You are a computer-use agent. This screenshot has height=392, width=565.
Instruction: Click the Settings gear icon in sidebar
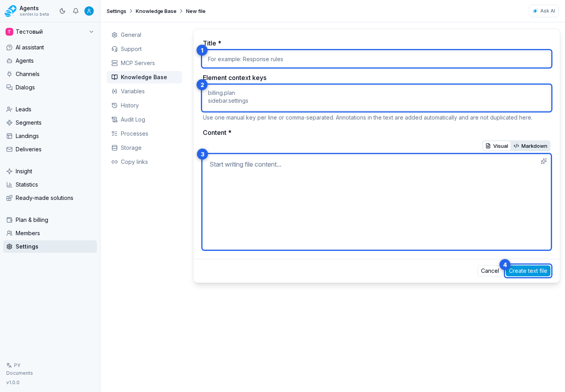pos(9,247)
